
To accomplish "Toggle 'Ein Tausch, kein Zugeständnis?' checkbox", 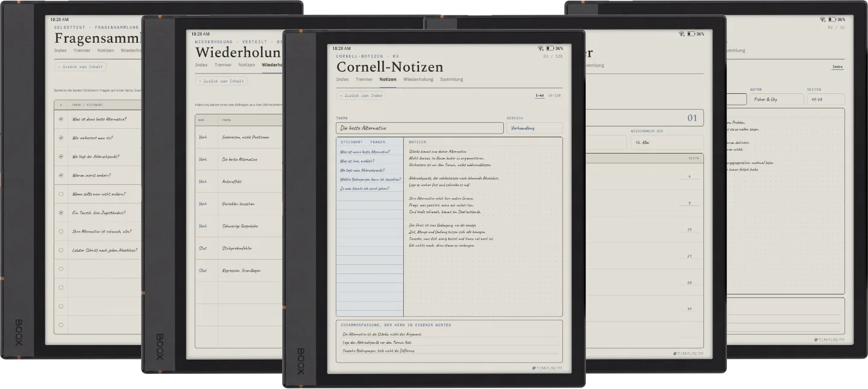I will pyautogui.click(x=61, y=213).
